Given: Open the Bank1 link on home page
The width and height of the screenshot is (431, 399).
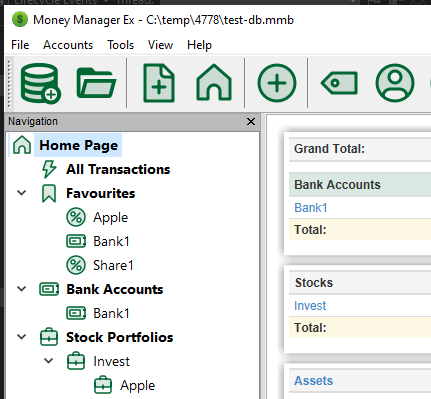Looking at the screenshot, I should pyautogui.click(x=311, y=208).
